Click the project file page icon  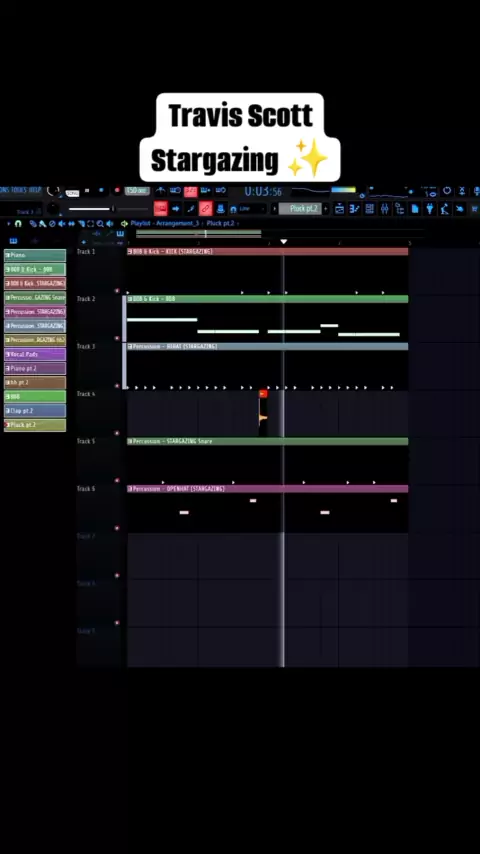point(415,209)
